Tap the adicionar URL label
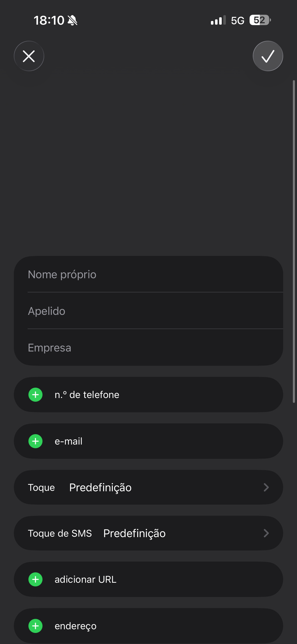 click(85, 580)
